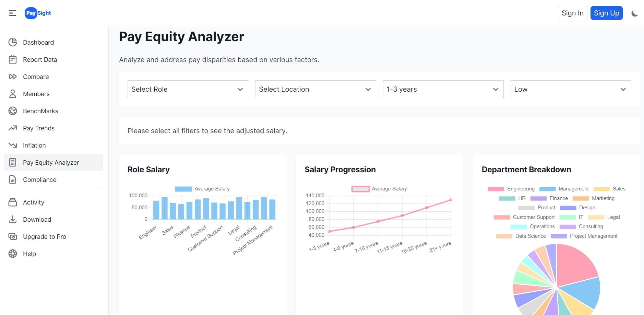This screenshot has height=315, width=644.
Task: Click the Department Breakdown heading
Action: [x=526, y=170]
